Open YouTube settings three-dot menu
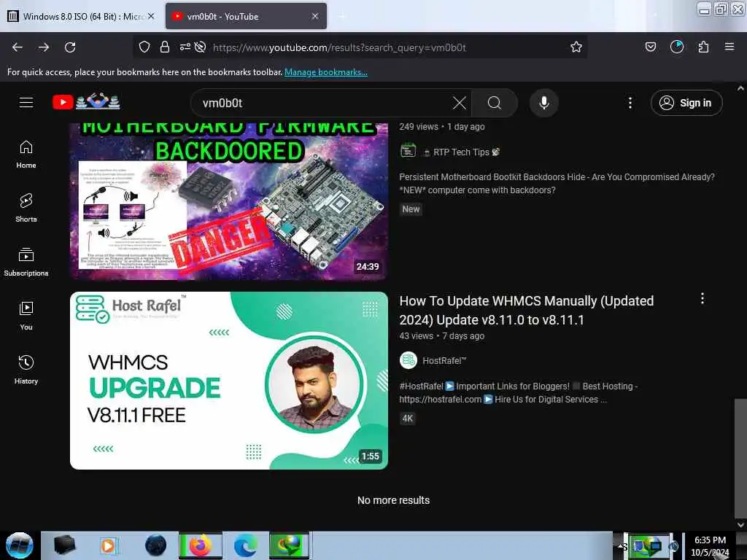This screenshot has width=747, height=560. pyautogui.click(x=630, y=103)
